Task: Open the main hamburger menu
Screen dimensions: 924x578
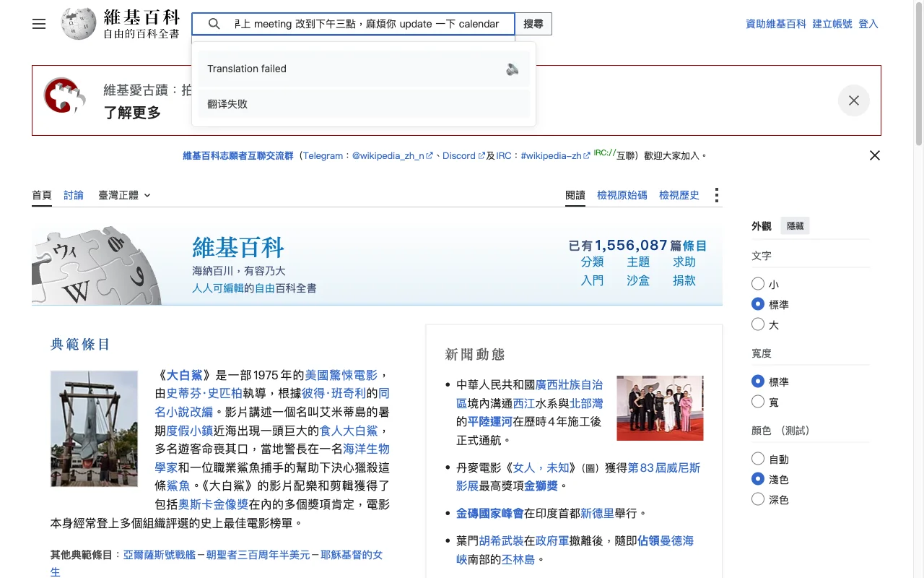Action: click(39, 24)
